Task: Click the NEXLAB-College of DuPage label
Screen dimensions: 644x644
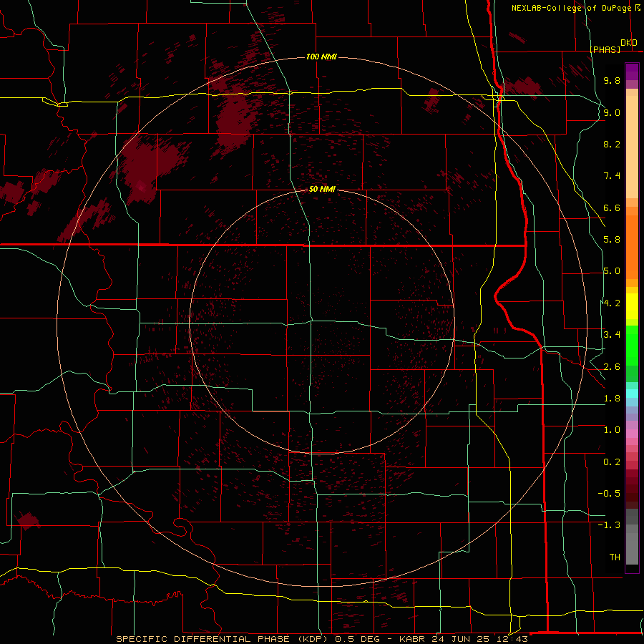Action: 571,8
